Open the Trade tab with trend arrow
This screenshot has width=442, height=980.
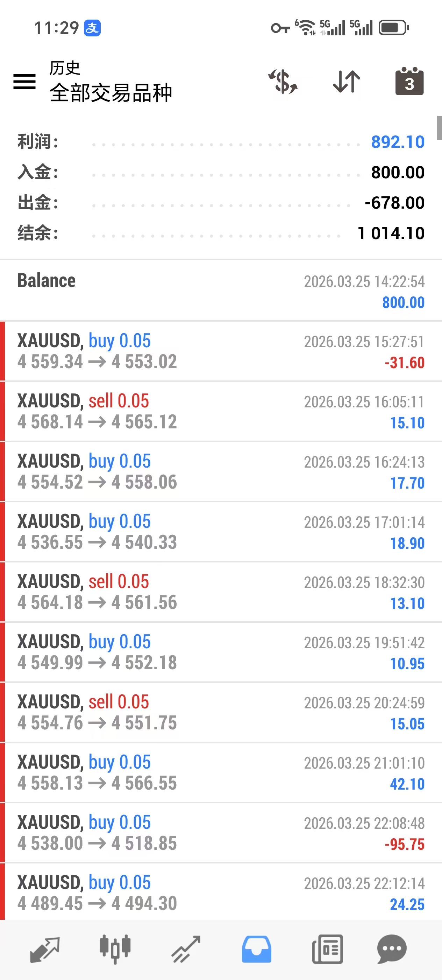coord(186,950)
